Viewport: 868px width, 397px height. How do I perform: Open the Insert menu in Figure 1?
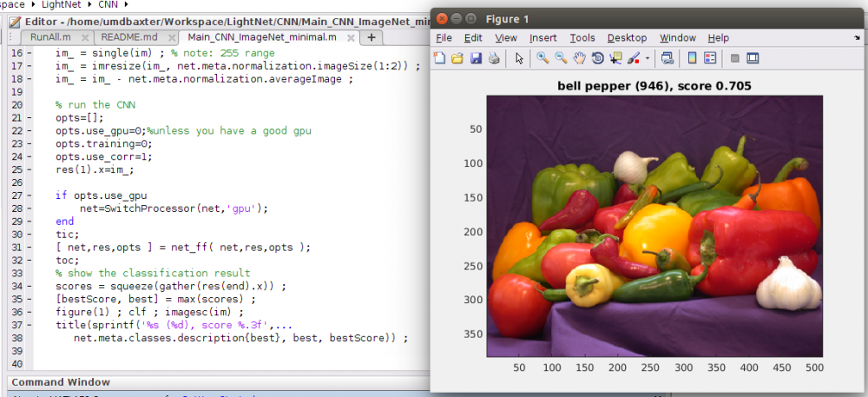[x=543, y=37]
